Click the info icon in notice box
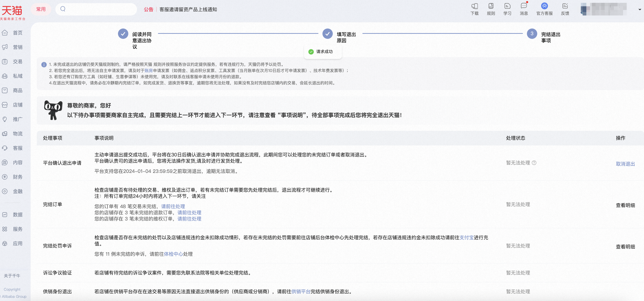The height and width of the screenshot is (301, 644). point(44,64)
